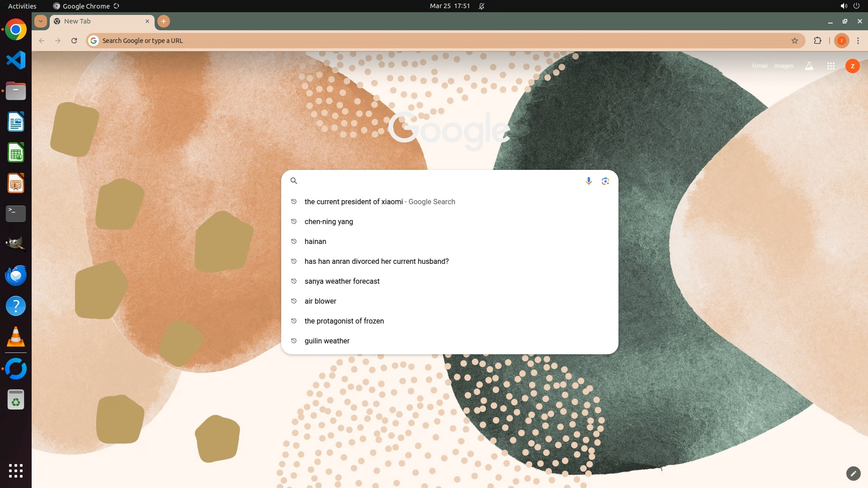Open the Images link

pyautogui.click(x=783, y=66)
